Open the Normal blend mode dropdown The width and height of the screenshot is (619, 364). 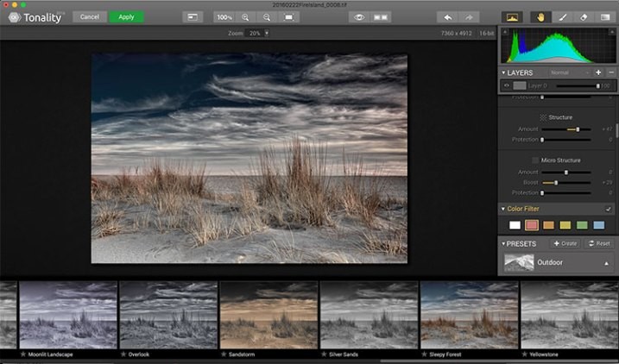coord(568,72)
